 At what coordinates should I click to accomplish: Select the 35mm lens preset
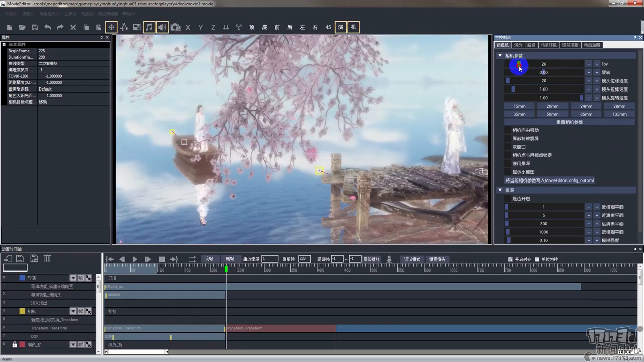(x=519, y=114)
